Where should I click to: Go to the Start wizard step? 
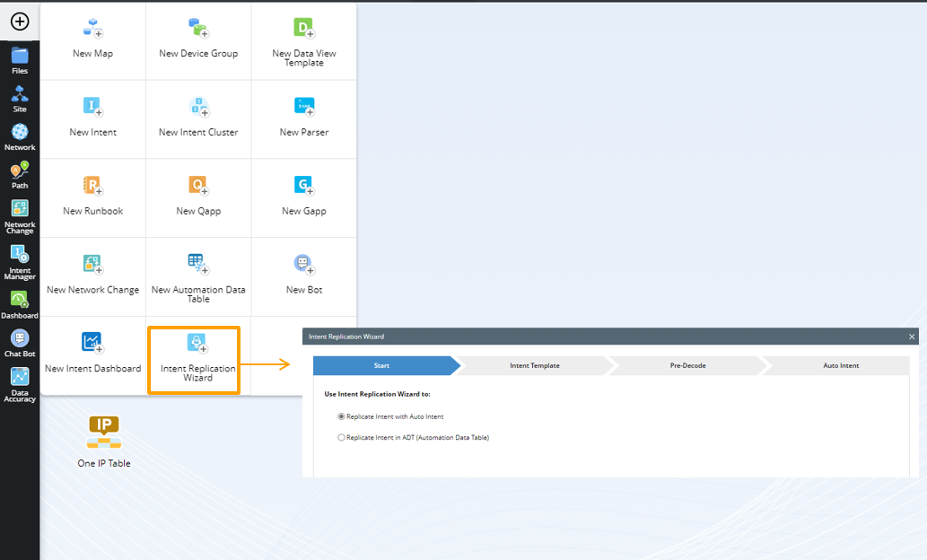(x=386, y=365)
